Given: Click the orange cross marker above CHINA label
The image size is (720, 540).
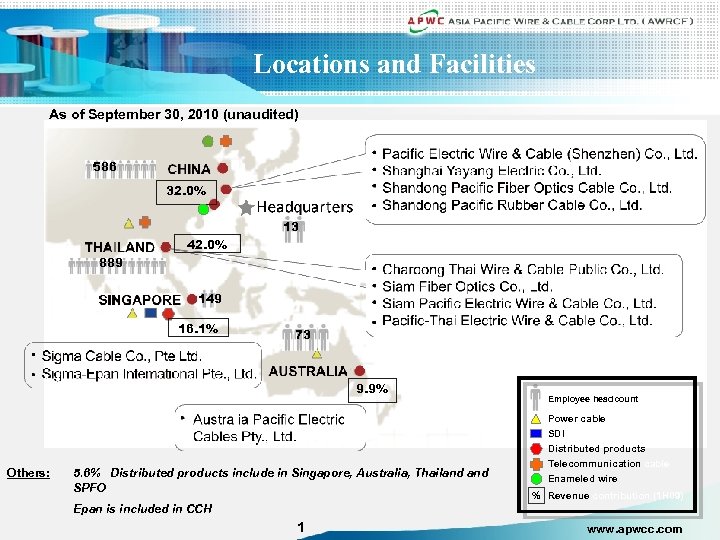Looking at the screenshot, I should (x=225, y=141).
